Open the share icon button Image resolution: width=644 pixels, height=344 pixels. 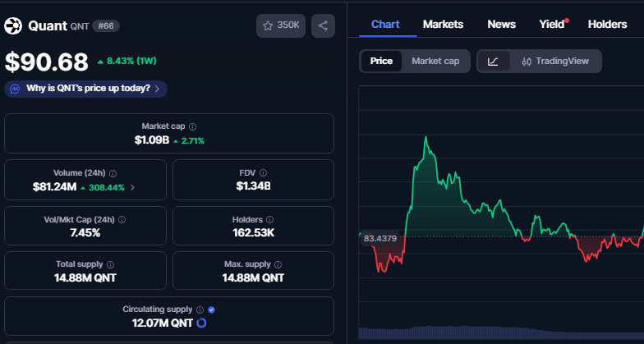[x=324, y=26]
